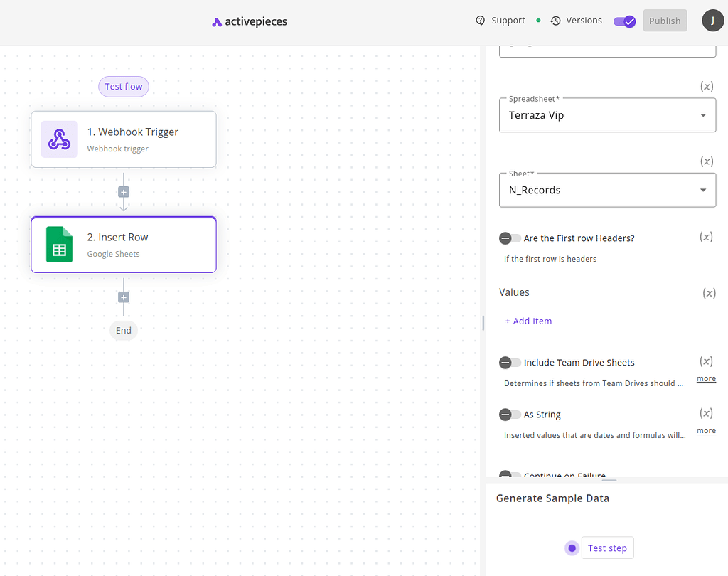Click the Test step button
Viewport: 728px width, 576px height.
coord(607,548)
